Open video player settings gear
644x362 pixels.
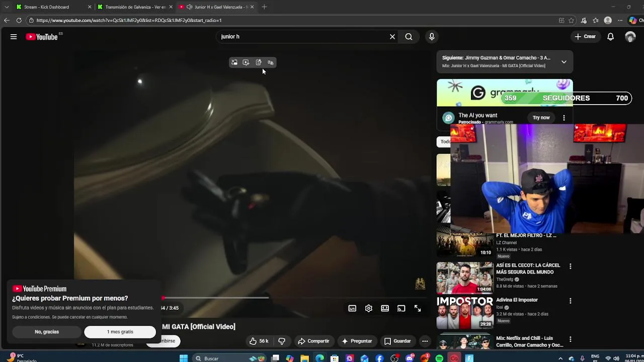pyautogui.click(x=369, y=308)
